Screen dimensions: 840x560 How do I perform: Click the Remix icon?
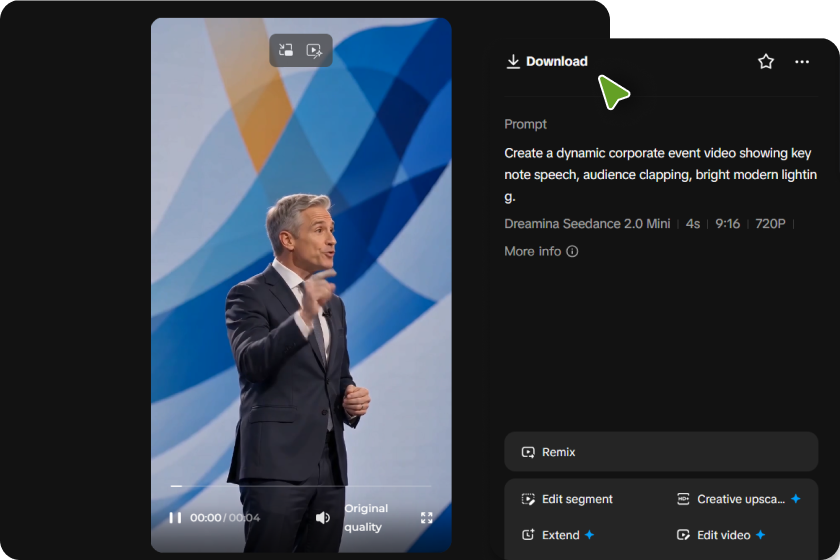click(x=528, y=452)
